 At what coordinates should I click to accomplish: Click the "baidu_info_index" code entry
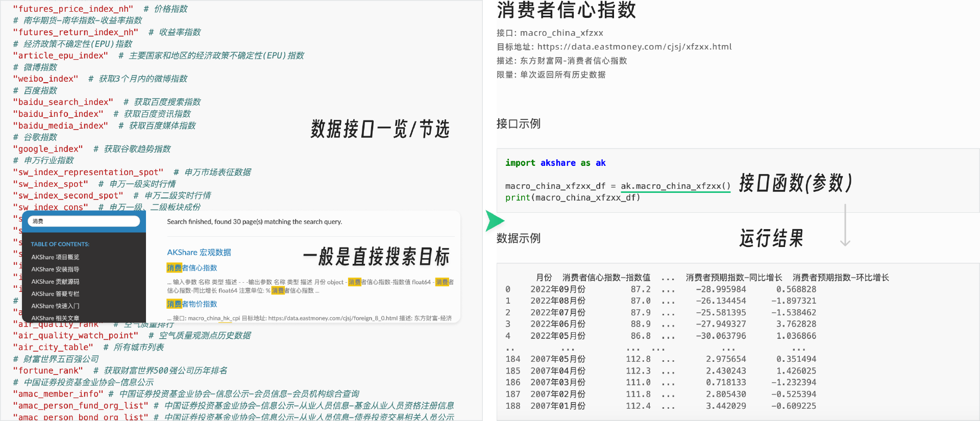58,114
